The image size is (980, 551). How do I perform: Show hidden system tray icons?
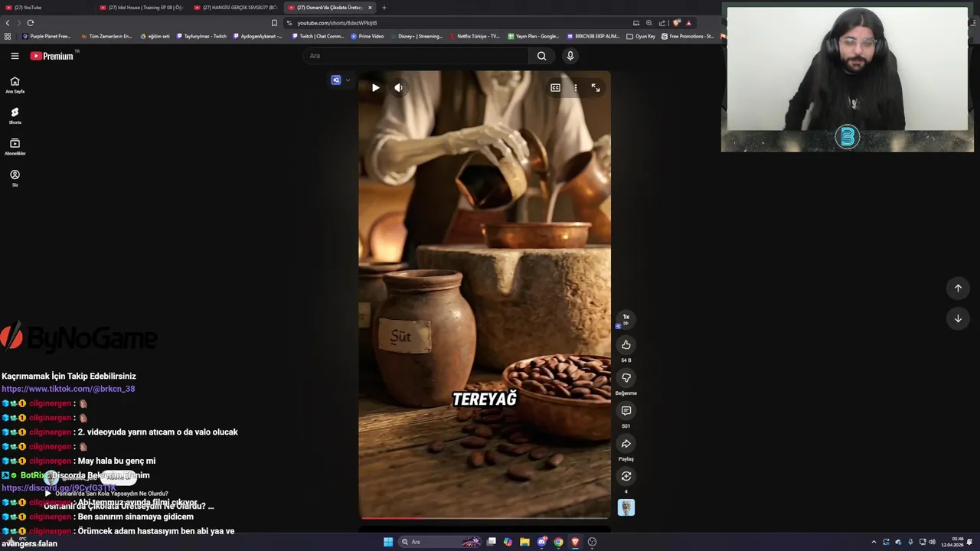tap(874, 542)
